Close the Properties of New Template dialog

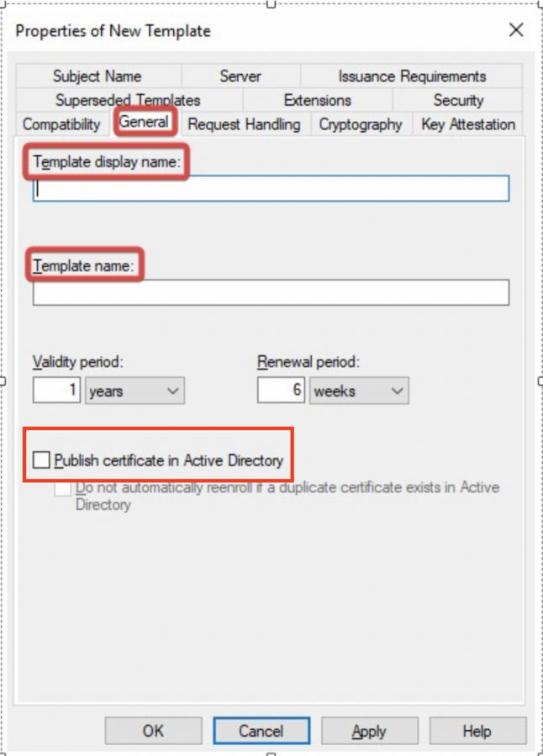pos(516,30)
